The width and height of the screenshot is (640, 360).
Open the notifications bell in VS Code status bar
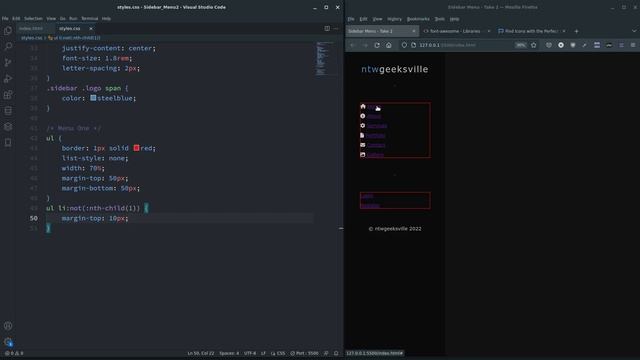point(336,353)
